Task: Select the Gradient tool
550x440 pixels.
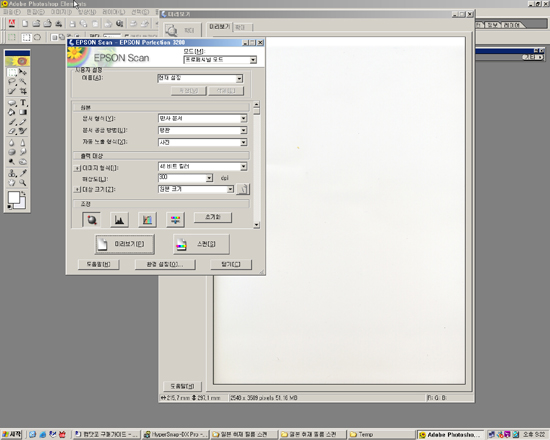Action: [23, 112]
